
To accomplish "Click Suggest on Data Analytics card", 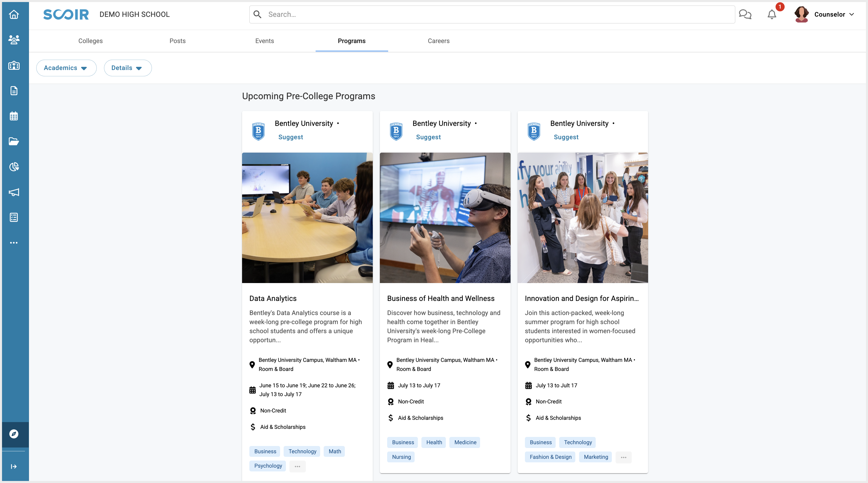I will pyautogui.click(x=290, y=137).
